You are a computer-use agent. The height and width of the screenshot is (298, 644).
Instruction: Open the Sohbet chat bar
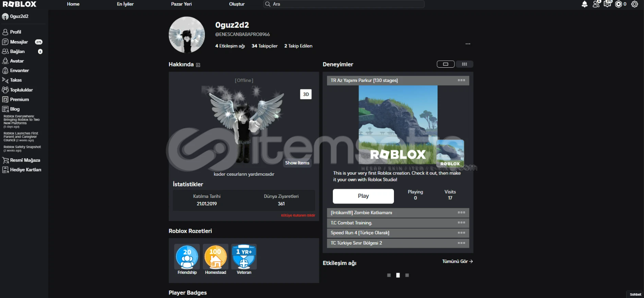[635, 294]
